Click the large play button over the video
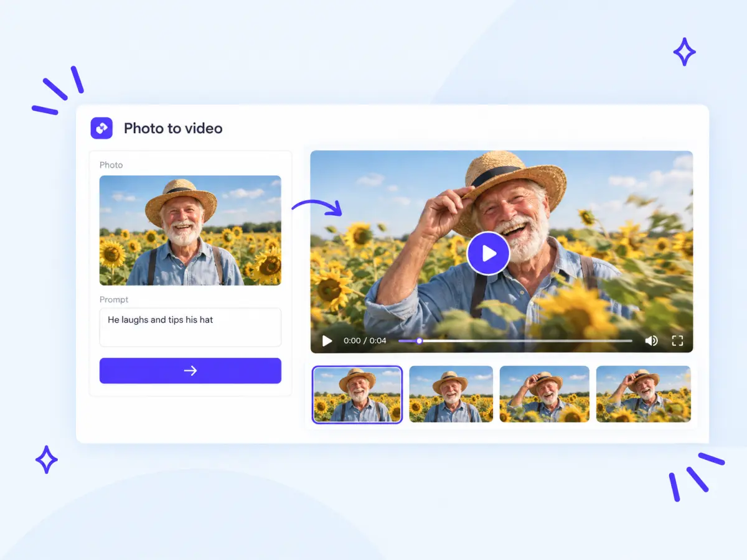747x560 pixels. coord(488,253)
